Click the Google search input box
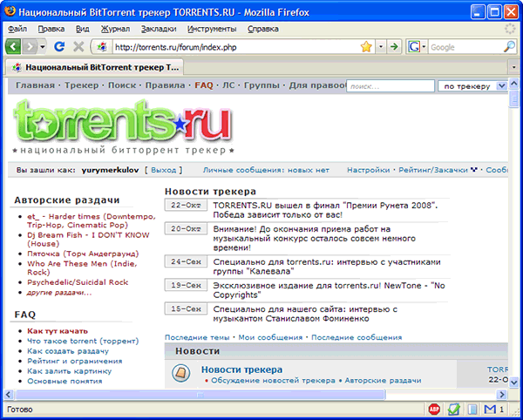 [465, 47]
